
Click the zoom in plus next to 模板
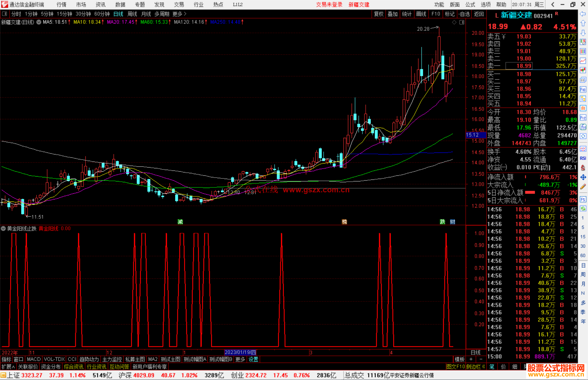click(471, 359)
